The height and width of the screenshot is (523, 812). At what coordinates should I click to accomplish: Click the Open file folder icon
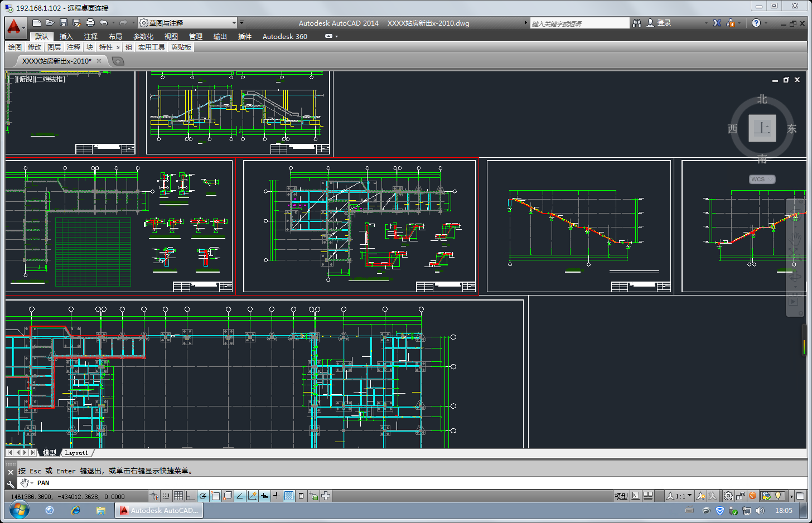(x=50, y=23)
